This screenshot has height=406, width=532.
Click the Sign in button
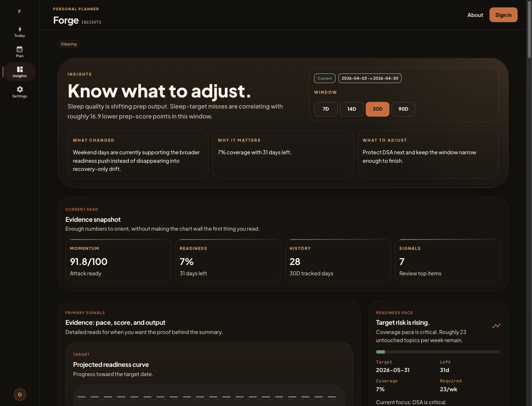tap(504, 15)
